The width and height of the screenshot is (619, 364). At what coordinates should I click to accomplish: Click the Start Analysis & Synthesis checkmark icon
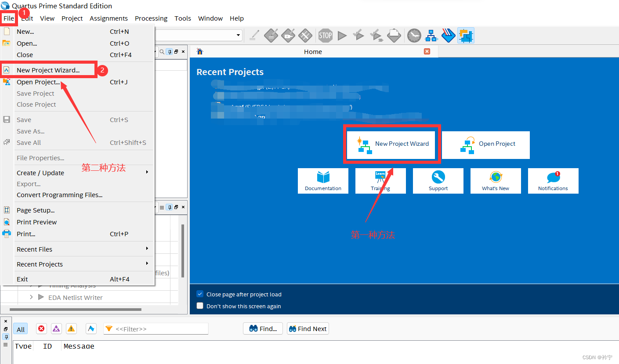[359, 36]
